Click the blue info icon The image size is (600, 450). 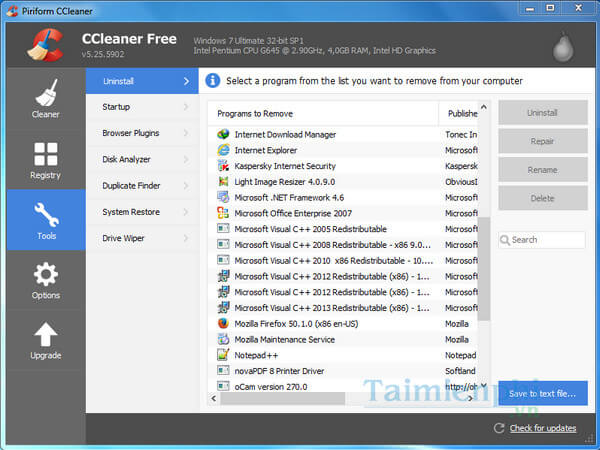(213, 81)
